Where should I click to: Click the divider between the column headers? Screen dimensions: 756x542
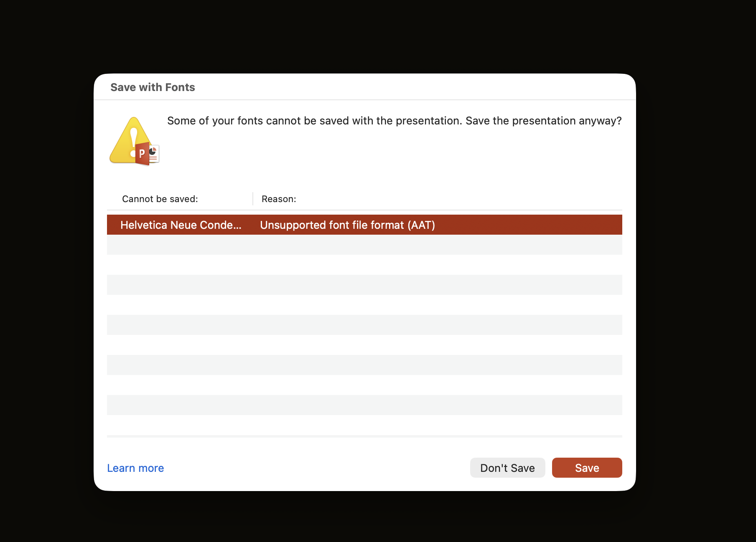pyautogui.click(x=253, y=199)
